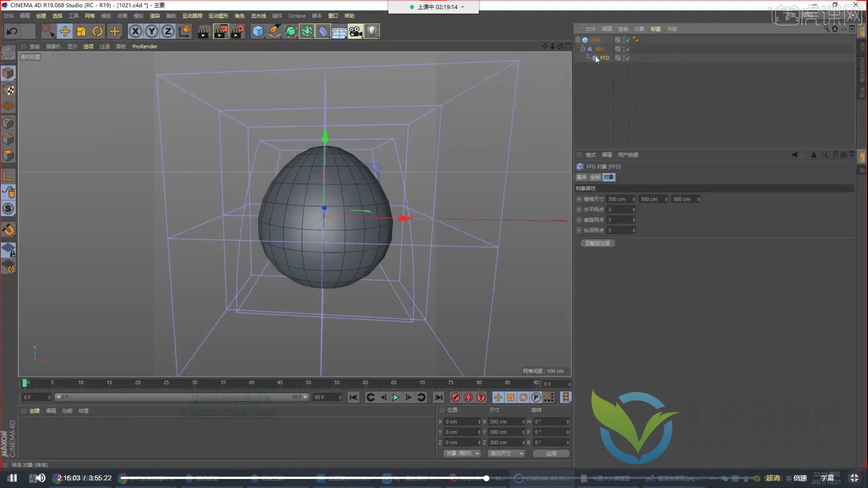Select the Scale tool icon
The image size is (868, 488).
(x=81, y=31)
